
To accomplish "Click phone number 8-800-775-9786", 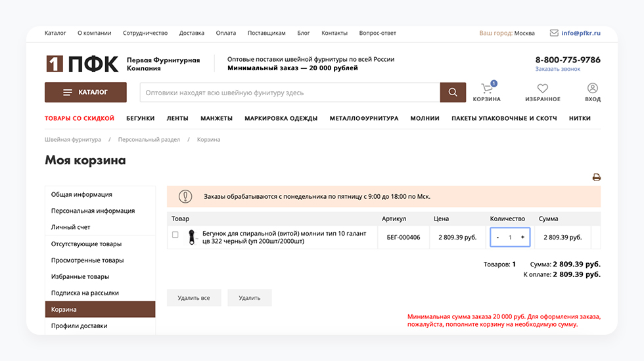I will point(568,60).
